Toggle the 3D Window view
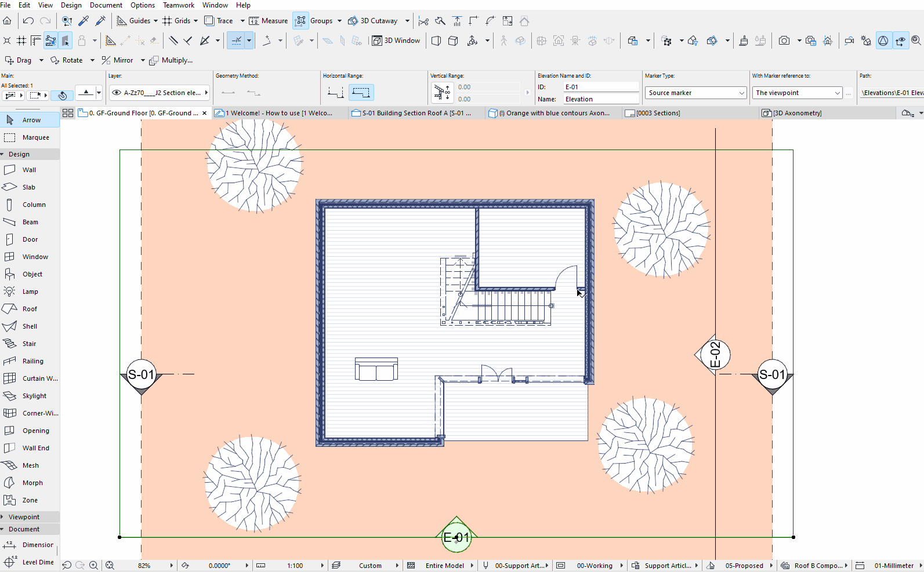Screen dimensions: 924x572 click(396, 41)
